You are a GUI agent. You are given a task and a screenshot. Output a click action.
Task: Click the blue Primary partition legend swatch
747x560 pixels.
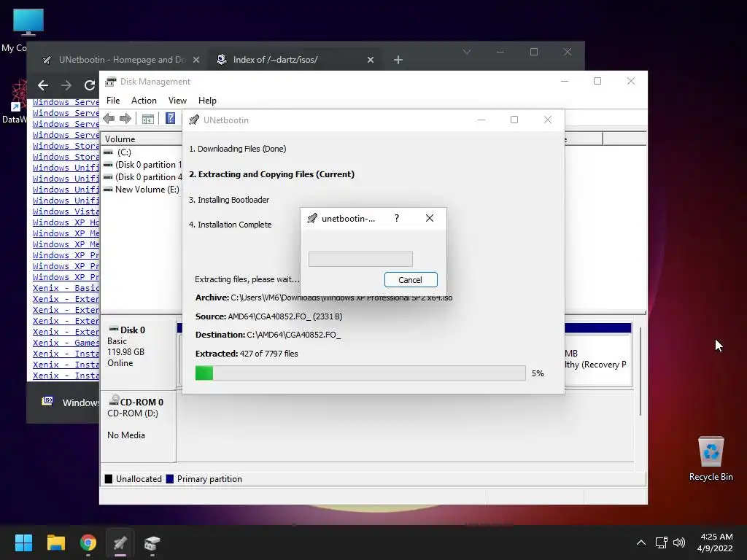tap(169, 479)
